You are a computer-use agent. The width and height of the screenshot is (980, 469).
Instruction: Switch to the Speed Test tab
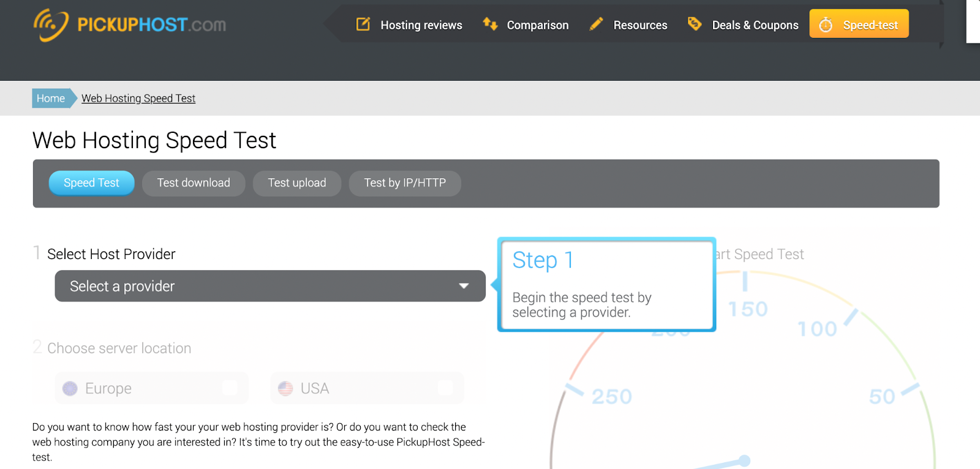click(91, 183)
